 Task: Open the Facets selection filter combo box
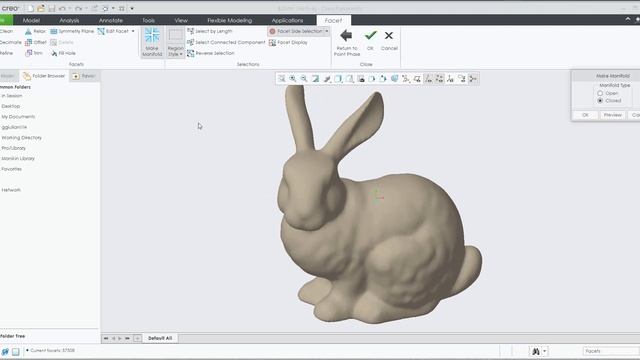tap(610, 351)
